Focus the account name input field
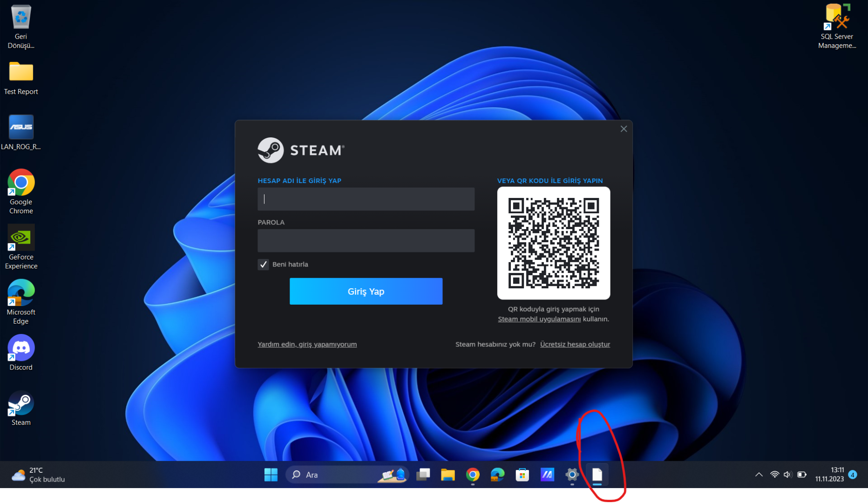The height and width of the screenshot is (503, 868). [366, 199]
